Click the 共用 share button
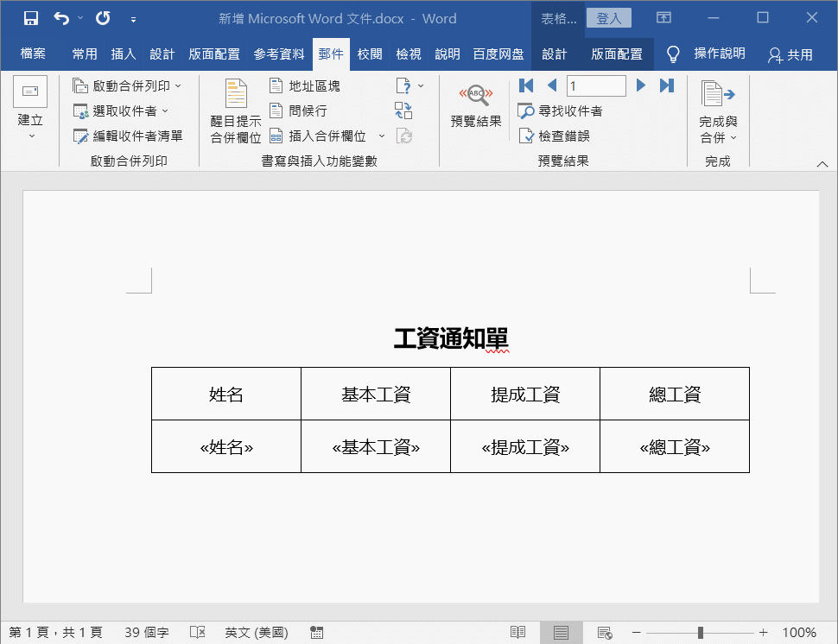This screenshot has width=838, height=644. coord(790,54)
